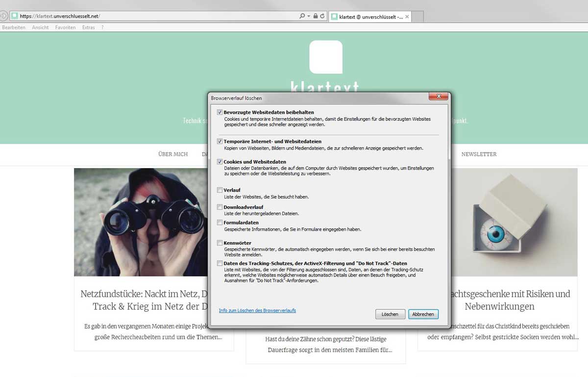Click the site favicon in the address bar
588x377 pixels.
point(15,16)
